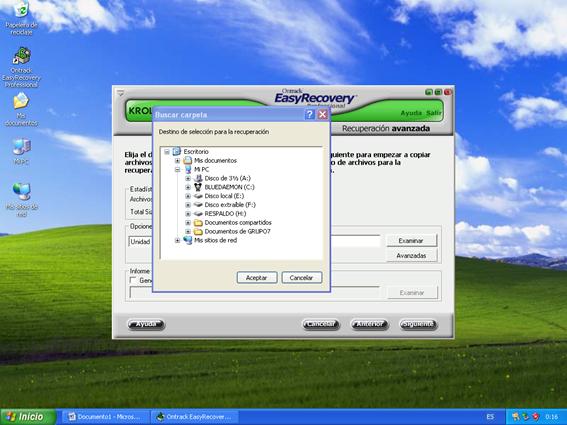Select Mi PC computer icon in tree
The width and height of the screenshot is (567, 425).
188,169
